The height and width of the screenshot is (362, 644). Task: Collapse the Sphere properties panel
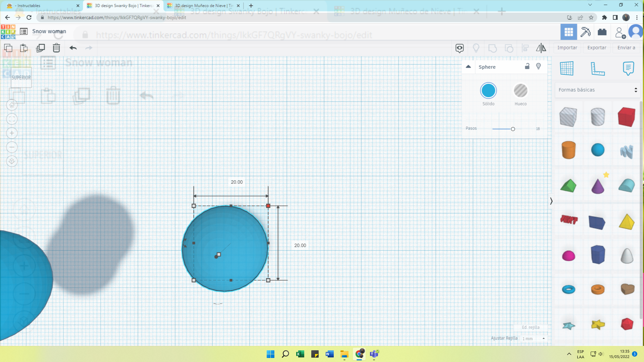click(x=469, y=67)
